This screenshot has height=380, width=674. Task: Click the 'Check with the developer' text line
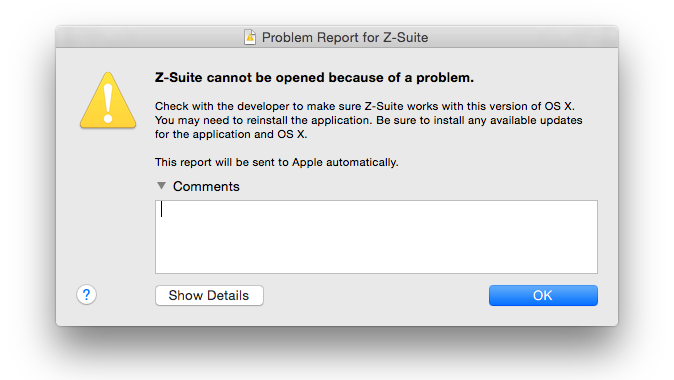pyautogui.click(x=365, y=106)
